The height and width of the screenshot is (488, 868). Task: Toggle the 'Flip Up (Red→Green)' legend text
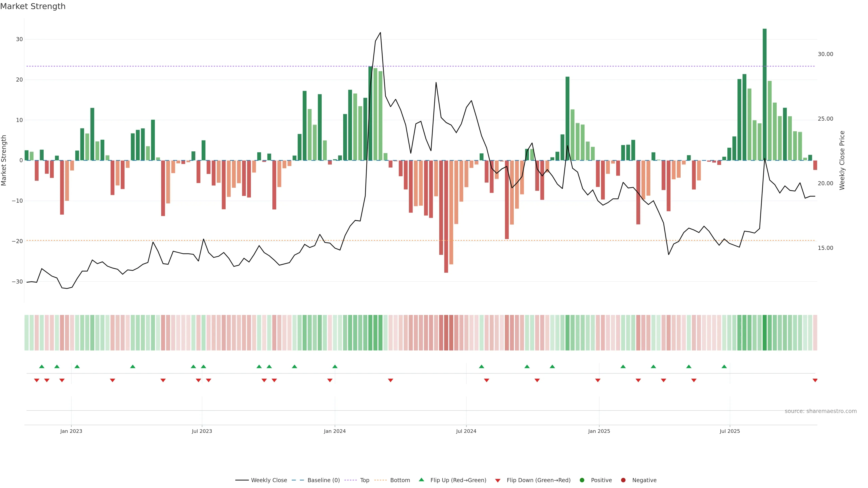pos(458,480)
